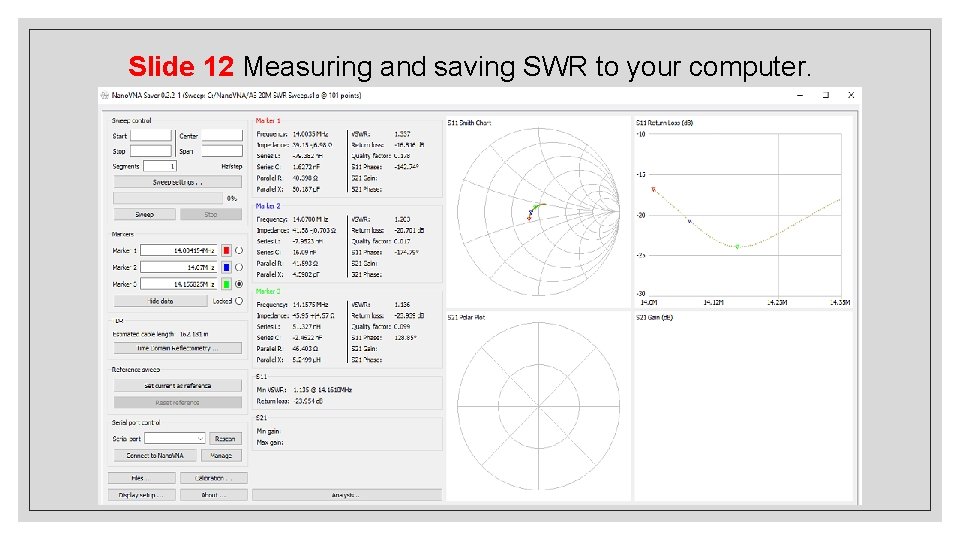Click the Marker 3 heading in readout panel
960x540 pixels.
(268, 291)
